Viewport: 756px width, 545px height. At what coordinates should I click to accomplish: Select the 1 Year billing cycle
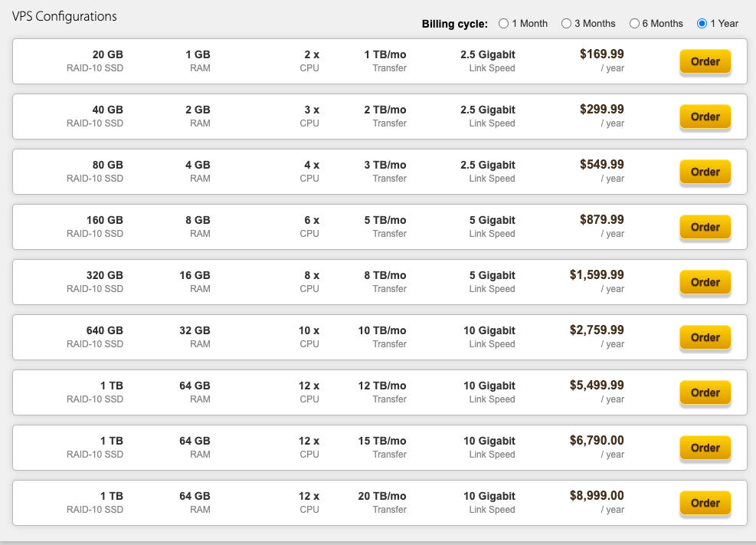click(702, 24)
